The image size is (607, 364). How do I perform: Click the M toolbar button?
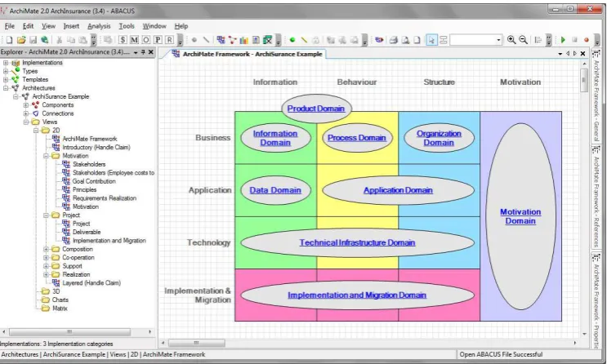coord(134,40)
